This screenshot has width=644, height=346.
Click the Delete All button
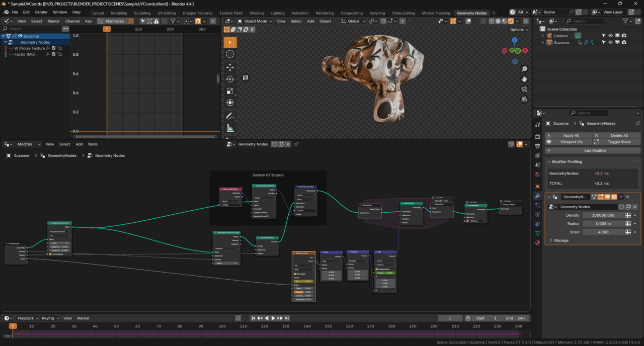click(616, 135)
